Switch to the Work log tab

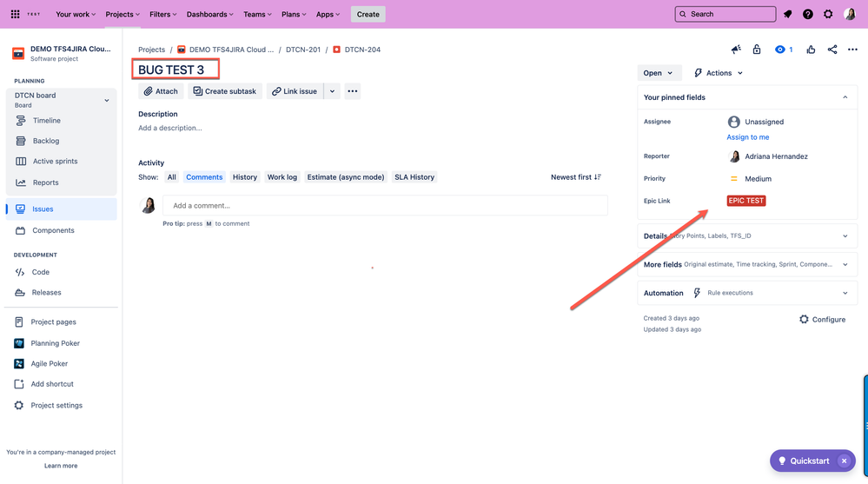coord(282,177)
